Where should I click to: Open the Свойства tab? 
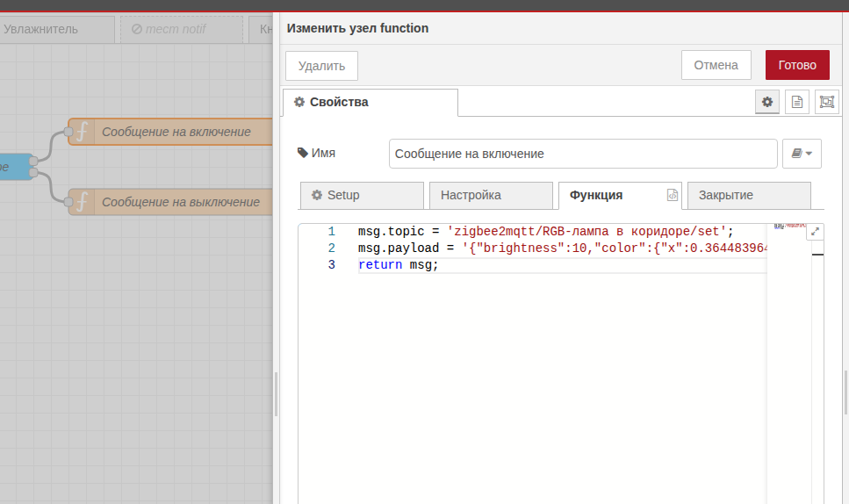[x=371, y=103]
